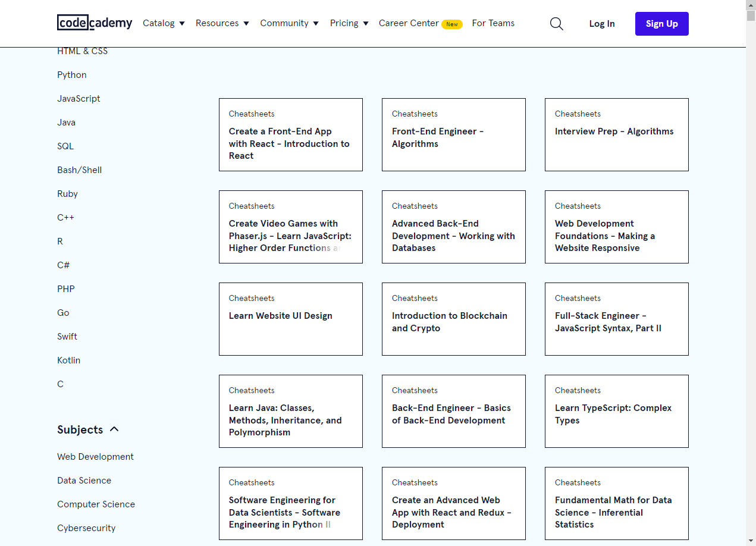The height and width of the screenshot is (546, 756).
Task: Click the New badge beside Career Center
Action: (x=452, y=24)
